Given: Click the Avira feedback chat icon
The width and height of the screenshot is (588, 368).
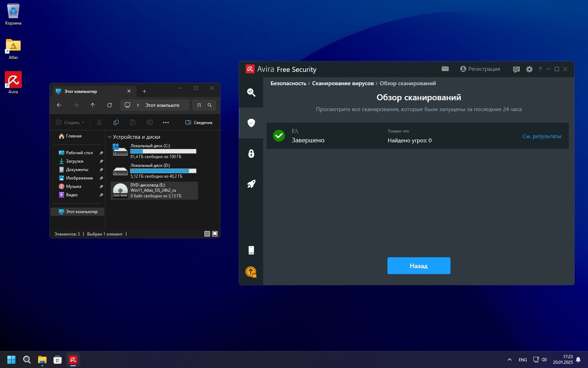Looking at the screenshot, I should coord(516,69).
